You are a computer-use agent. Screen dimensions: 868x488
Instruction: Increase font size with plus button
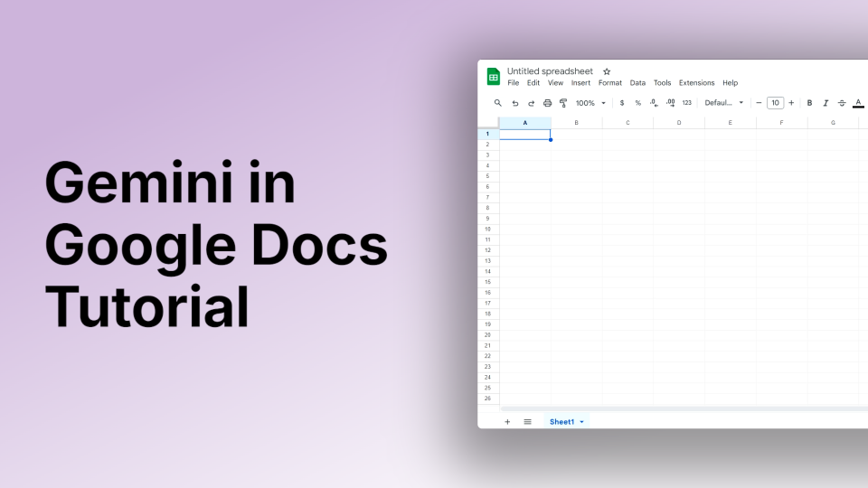pos(792,103)
